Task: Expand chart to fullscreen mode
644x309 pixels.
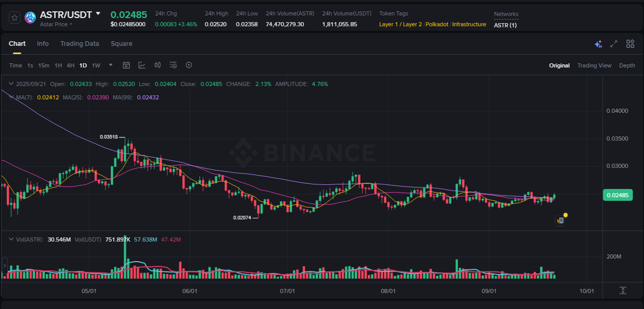Action: 614,44
